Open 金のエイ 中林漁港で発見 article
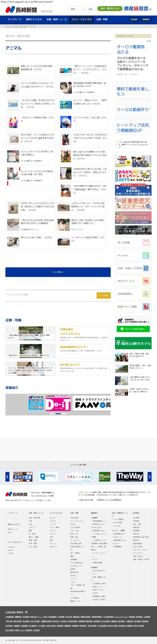Image resolution: width=157 pixels, height=644 pixels. click(31, 122)
